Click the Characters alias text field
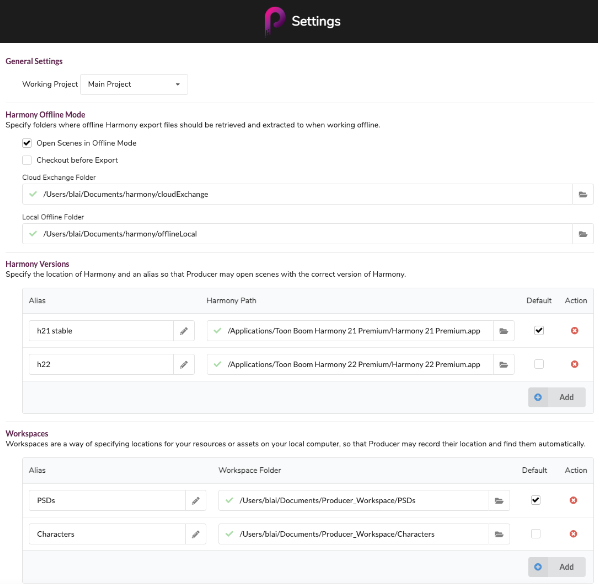This screenshot has width=598, height=585. tap(107, 534)
